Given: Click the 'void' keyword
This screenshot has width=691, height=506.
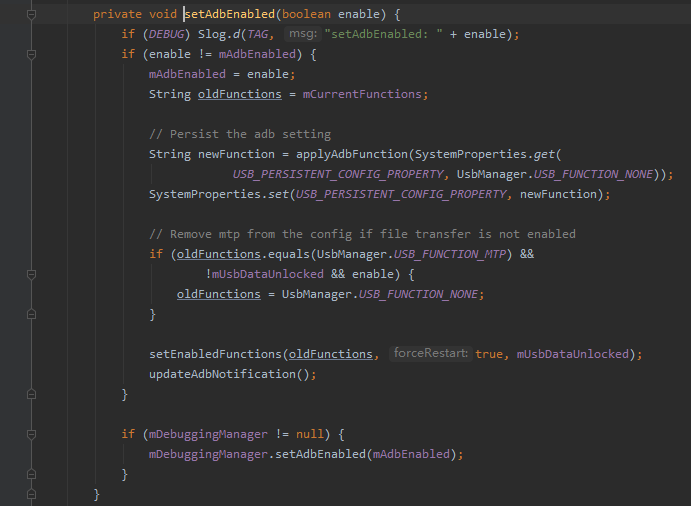Looking at the screenshot, I should [163, 15].
